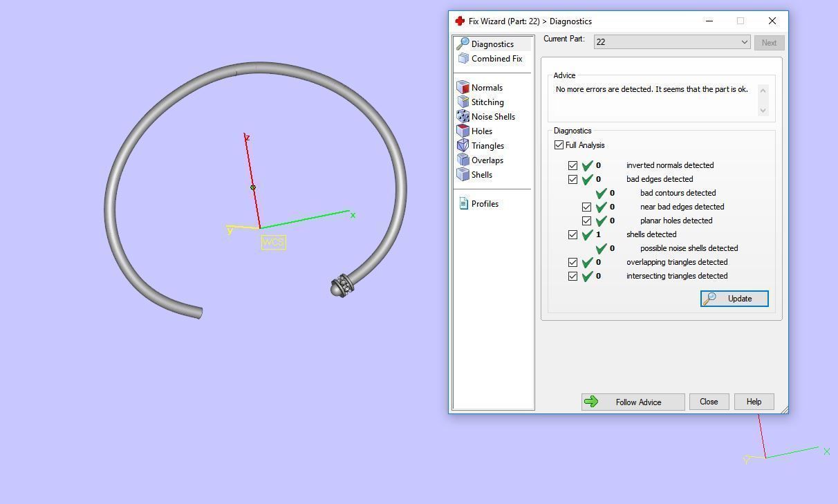Screen dimensions: 838x504
Task: Click the WCS label in viewport
Action: (273, 242)
